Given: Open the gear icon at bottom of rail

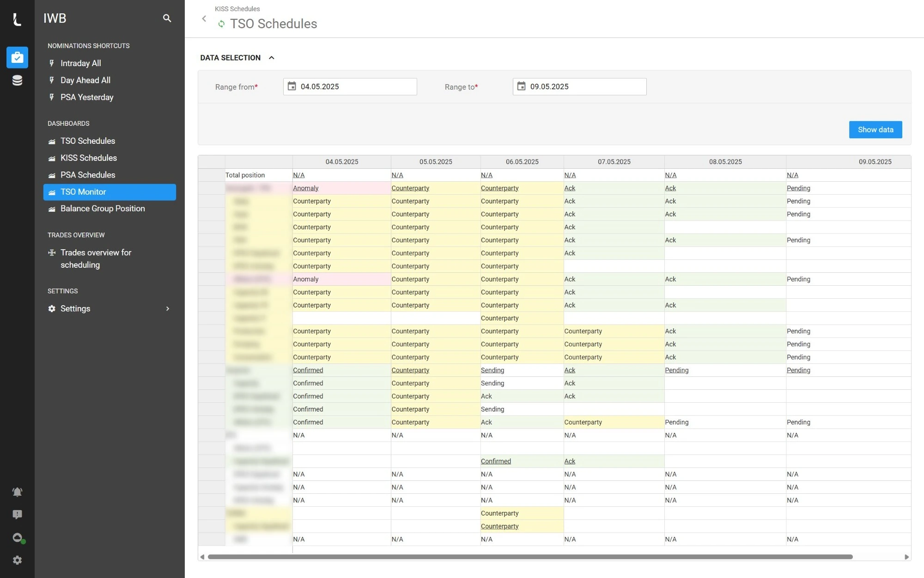Looking at the screenshot, I should pyautogui.click(x=17, y=560).
